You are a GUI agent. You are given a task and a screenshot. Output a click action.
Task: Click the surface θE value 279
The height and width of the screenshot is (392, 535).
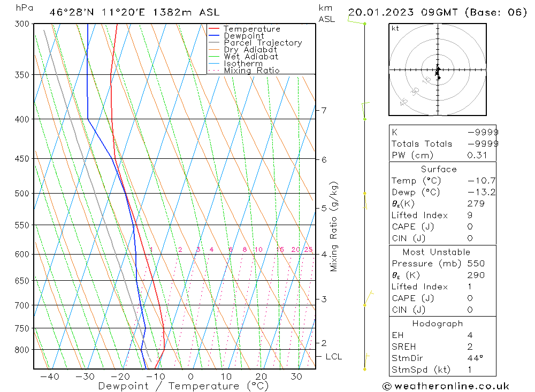476,204
